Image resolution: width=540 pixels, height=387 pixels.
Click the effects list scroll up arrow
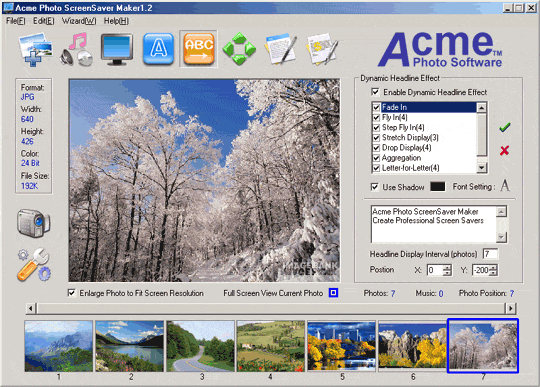(481, 108)
